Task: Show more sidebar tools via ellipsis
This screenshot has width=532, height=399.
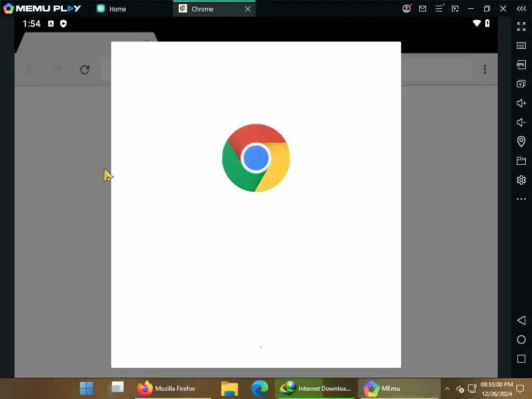Action: pos(521,199)
